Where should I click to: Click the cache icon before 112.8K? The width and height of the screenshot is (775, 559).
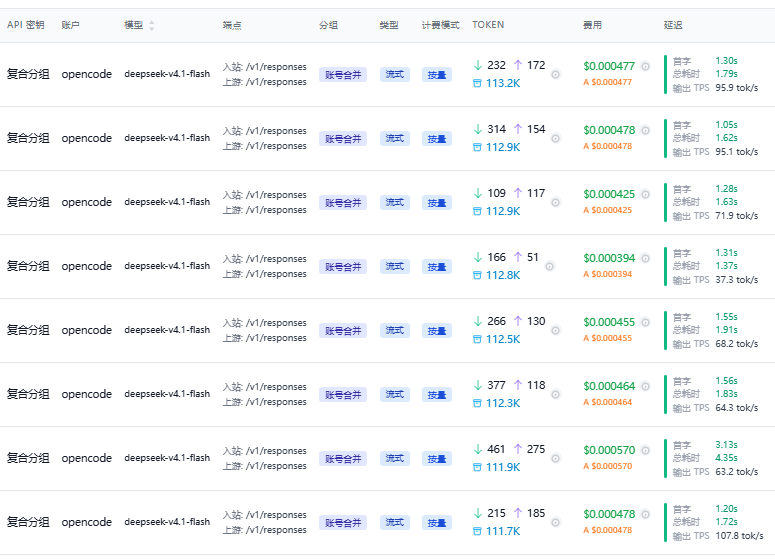pyautogui.click(x=477, y=275)
